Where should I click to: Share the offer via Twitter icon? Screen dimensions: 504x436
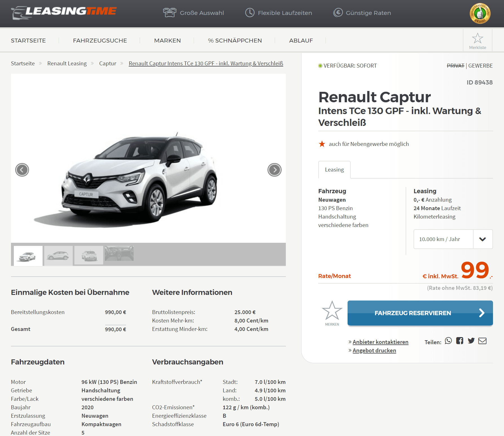coord(471,341)
